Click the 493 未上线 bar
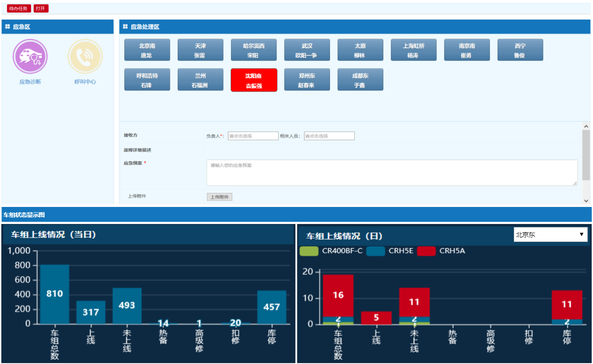 click(127, 306)
